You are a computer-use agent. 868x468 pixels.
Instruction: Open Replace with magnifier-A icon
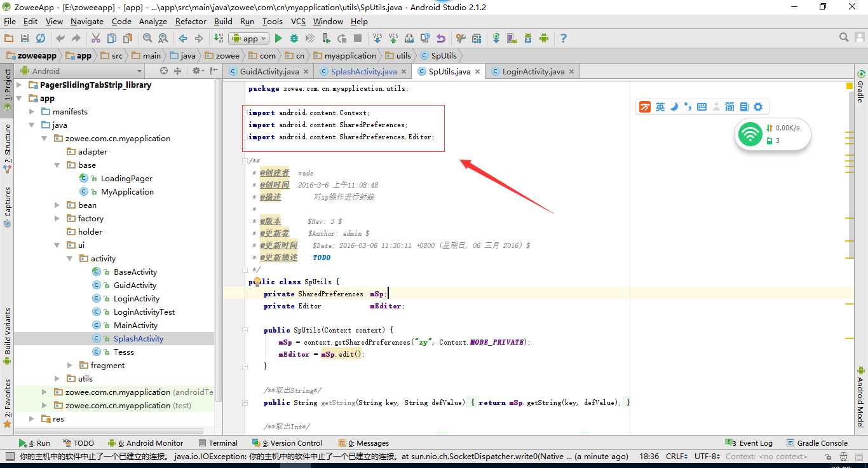pyautogui.click(x=163, y=38)
